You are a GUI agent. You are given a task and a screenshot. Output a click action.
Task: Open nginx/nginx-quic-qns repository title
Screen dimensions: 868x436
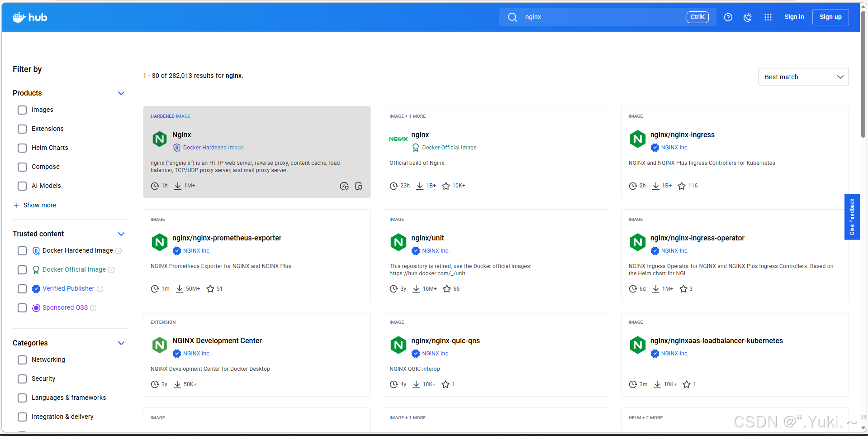click(446, 341)
